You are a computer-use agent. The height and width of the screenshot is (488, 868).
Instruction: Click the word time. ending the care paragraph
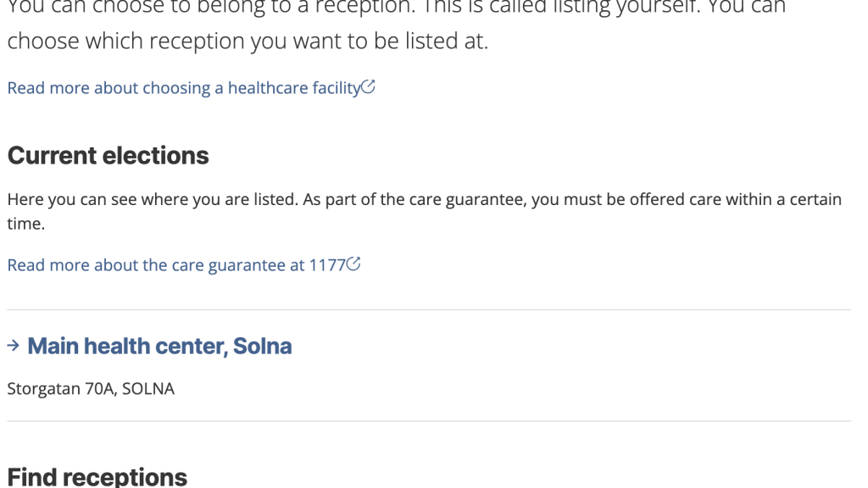pyautogui.click(x=26, y=224)
